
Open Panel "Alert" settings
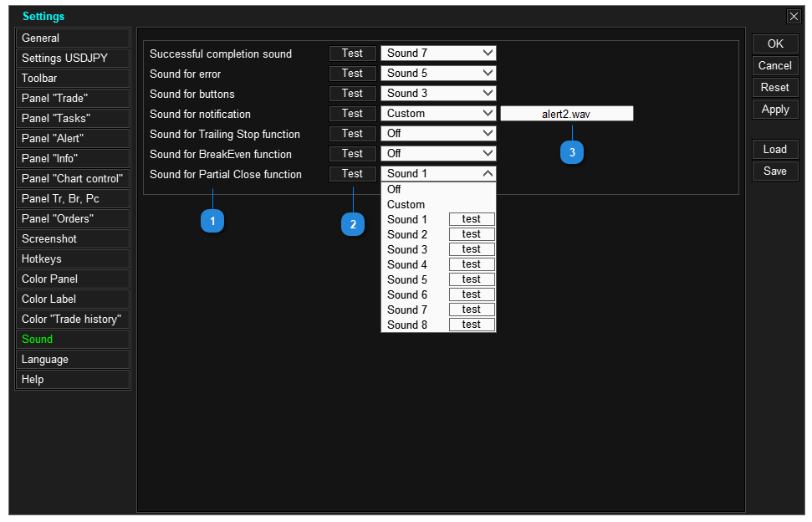point(73,138)
